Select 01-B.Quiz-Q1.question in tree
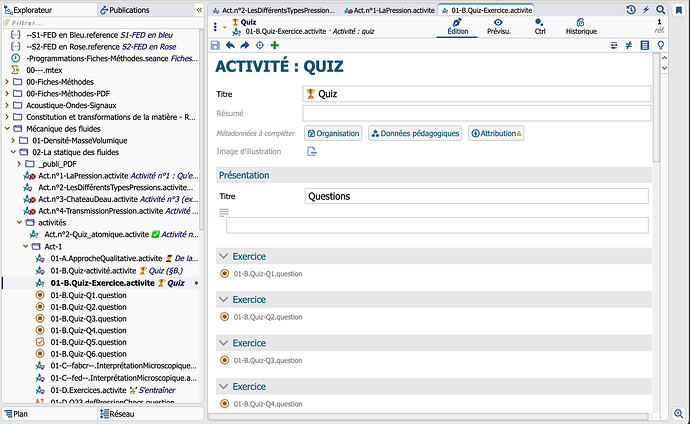Image resolution: width=690 pixels, height=424 pixels. (x=88, y=295)
